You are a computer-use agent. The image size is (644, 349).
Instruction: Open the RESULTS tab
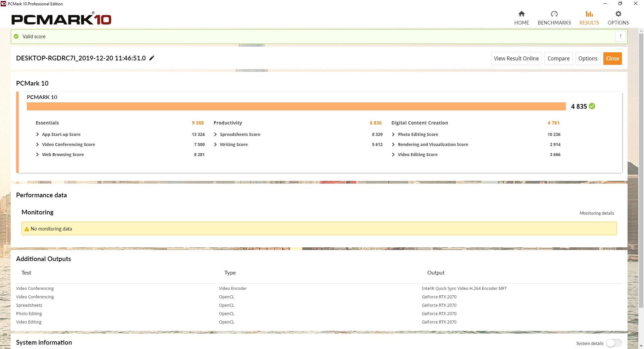(589, 18)
